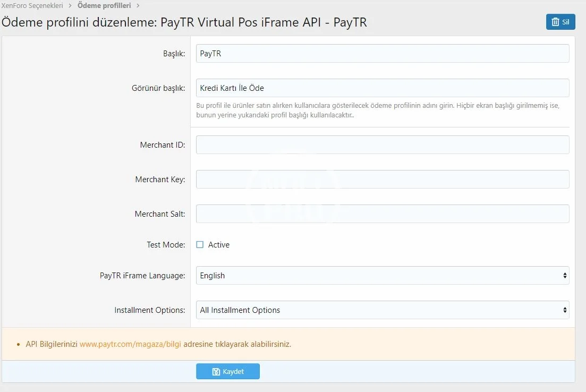Enable the Test Mode checkbox
Screen dimensions: 586x392
(200, 245)
